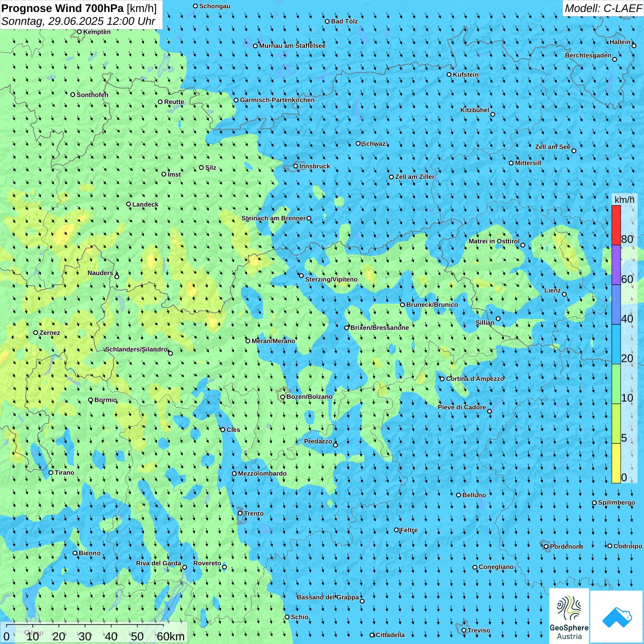This screenshot has height=644, width=644.
Task: Click the 'Rovereto' town label
Action: click(207, 563)
